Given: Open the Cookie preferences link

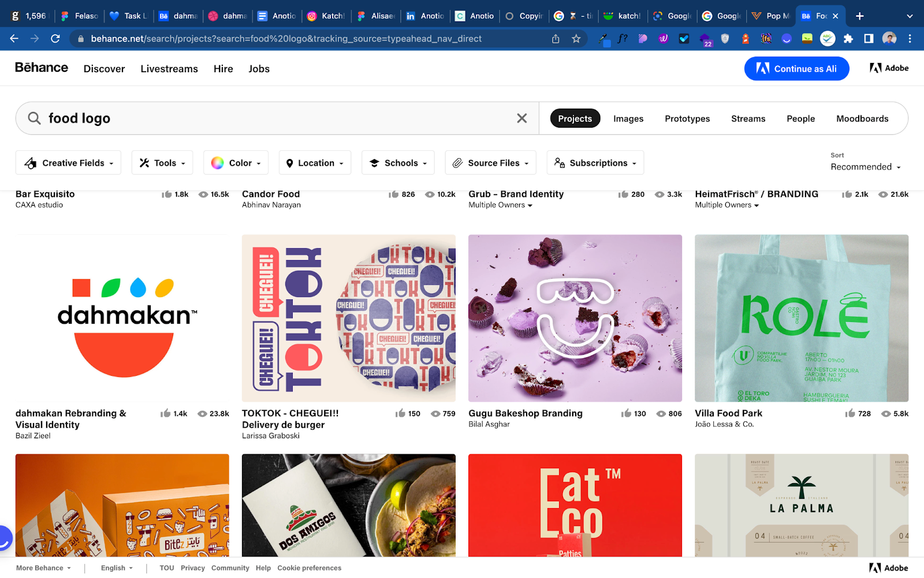Looking at the screenshot, I should tap(309, 568).
